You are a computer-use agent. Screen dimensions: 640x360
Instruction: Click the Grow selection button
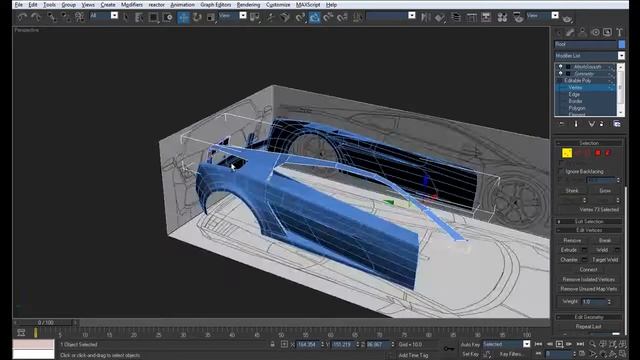604,191
